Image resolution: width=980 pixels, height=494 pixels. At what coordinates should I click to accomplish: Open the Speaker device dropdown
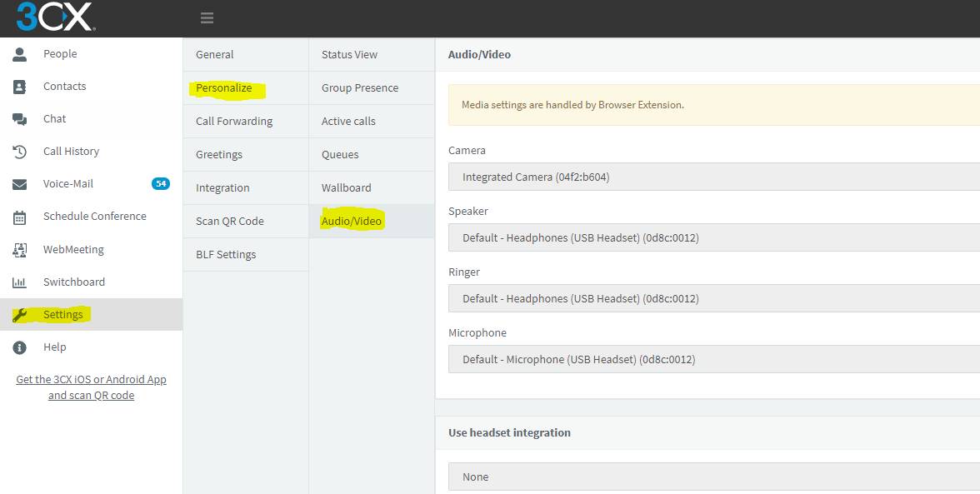(713, 238)
